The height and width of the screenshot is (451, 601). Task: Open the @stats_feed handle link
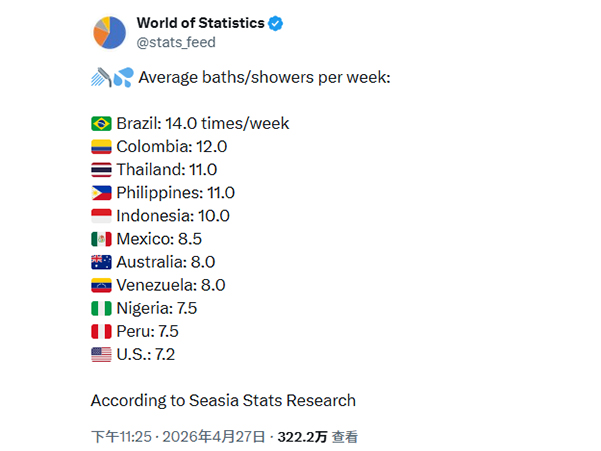tap(175, 42)
